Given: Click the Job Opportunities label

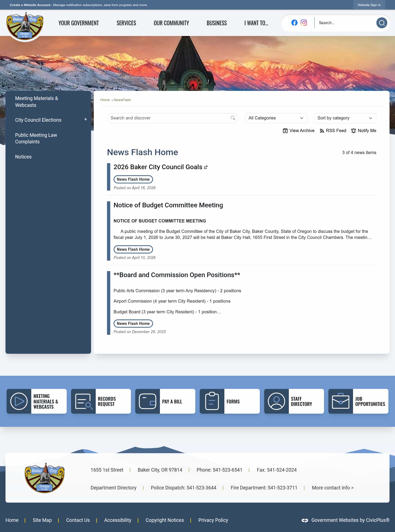Looking at the screenshot, I should click(370, 401).
